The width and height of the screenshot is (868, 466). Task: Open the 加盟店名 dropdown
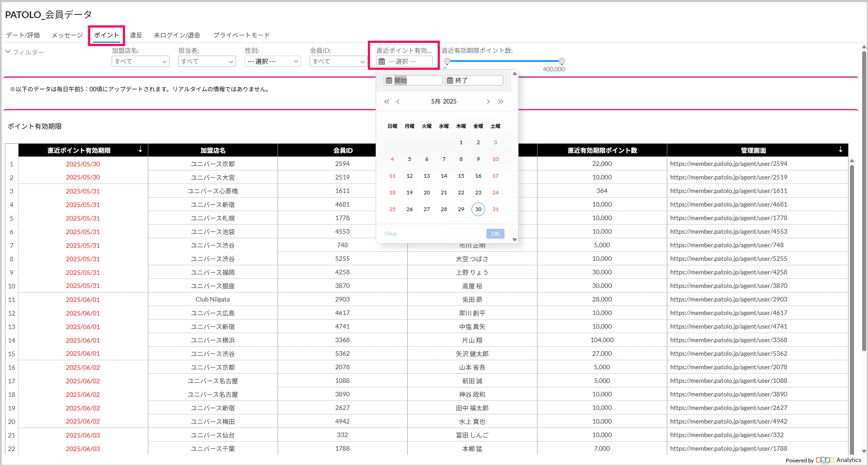click(x=141, y=61)
